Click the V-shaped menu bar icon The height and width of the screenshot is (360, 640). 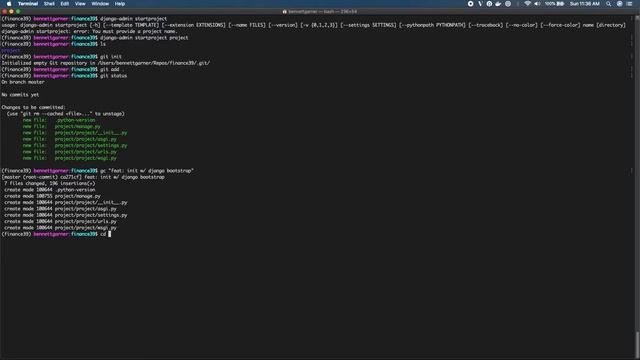(480, 4)
